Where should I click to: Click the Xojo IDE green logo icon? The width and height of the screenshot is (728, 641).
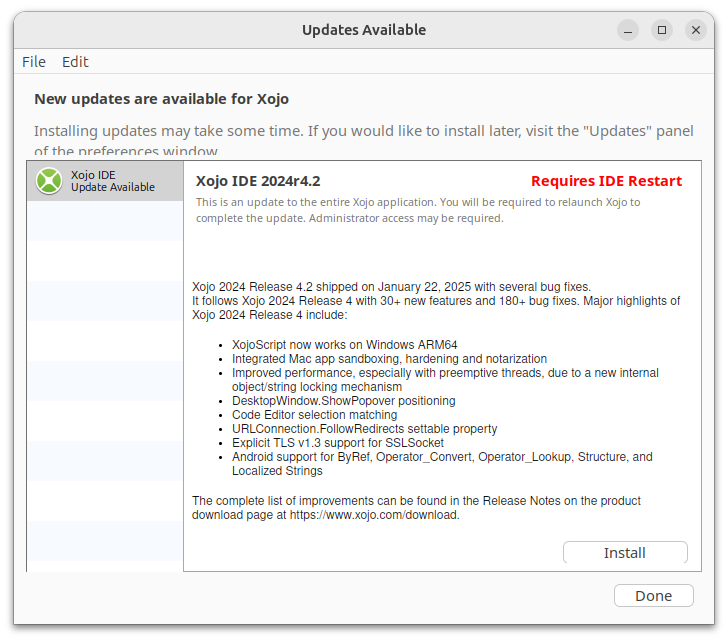(49, 181)
